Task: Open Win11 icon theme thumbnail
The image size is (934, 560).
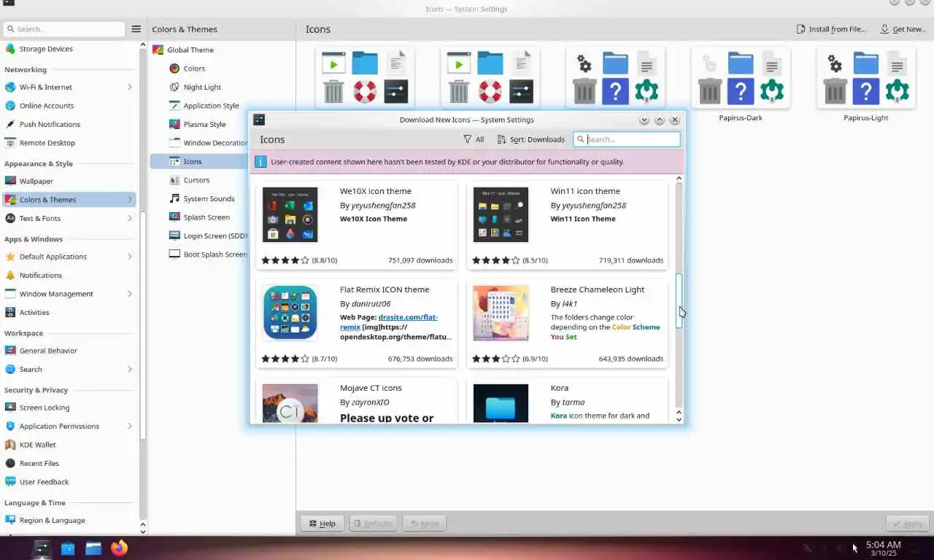Action: click(501, 214)
